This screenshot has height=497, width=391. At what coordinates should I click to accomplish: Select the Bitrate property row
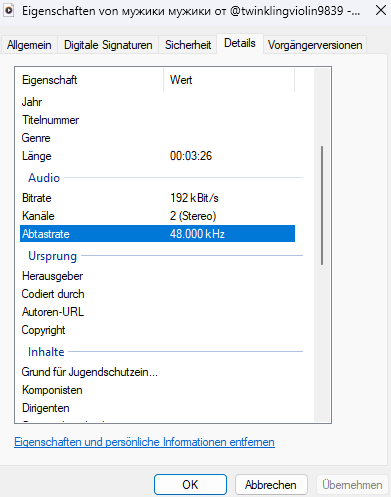click(157, 198)
